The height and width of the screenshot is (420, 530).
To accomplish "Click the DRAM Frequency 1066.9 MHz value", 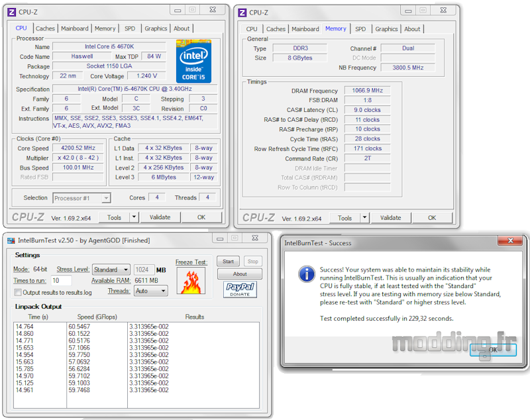I will click(368, 91).
